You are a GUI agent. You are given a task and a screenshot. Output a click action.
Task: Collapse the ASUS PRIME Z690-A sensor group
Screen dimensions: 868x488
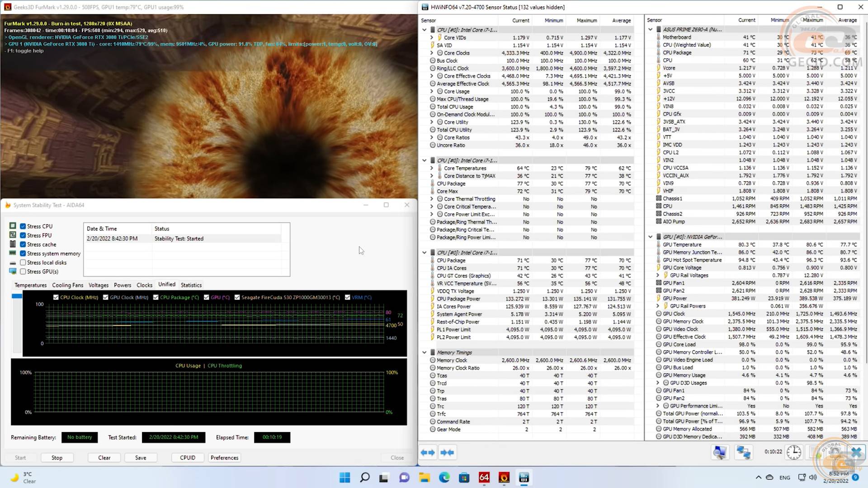coord(650,29)
